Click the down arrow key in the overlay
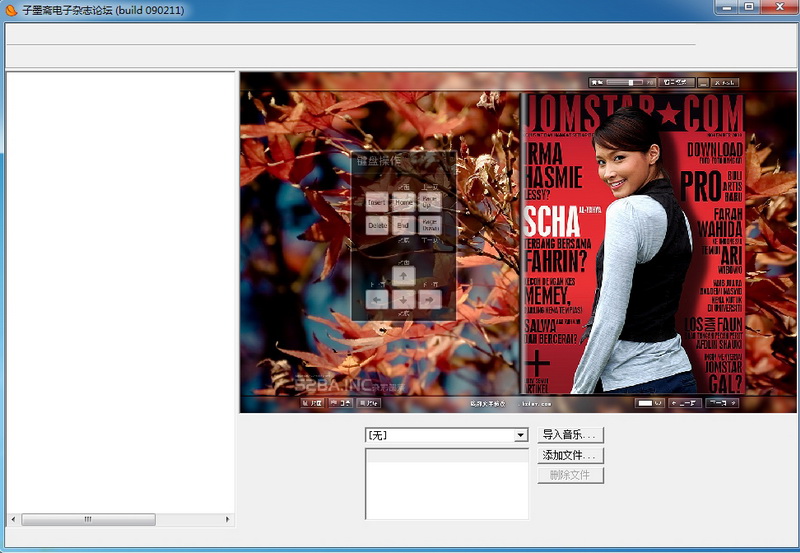This screenshot has width=800, height=553. pyautogui.click(x=403, y=299)
